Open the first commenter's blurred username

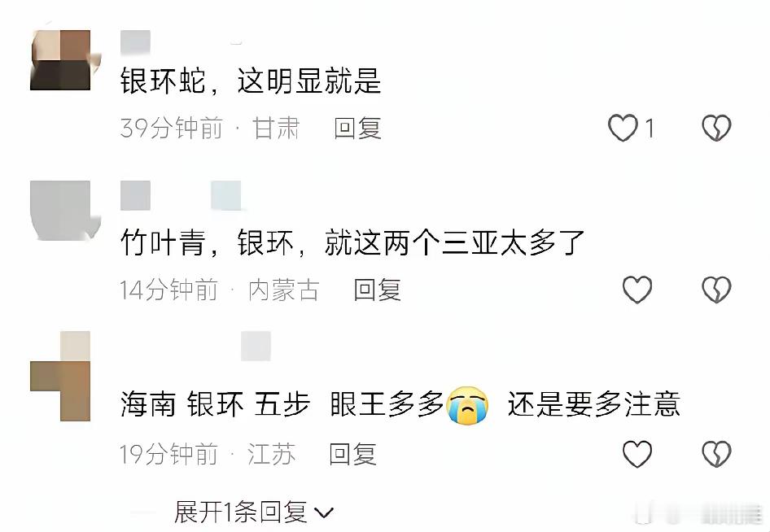(136, 42)
